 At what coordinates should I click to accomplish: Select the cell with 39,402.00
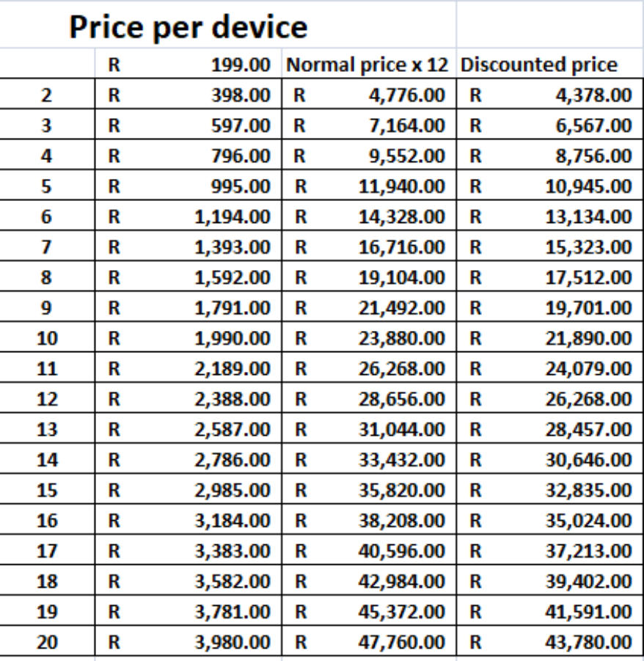point(550,580)
